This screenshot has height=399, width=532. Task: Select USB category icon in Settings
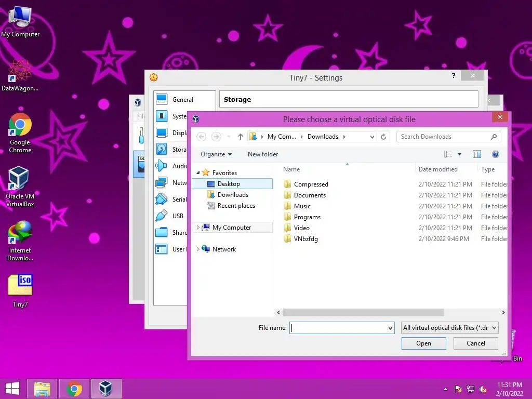coord(162,216)
